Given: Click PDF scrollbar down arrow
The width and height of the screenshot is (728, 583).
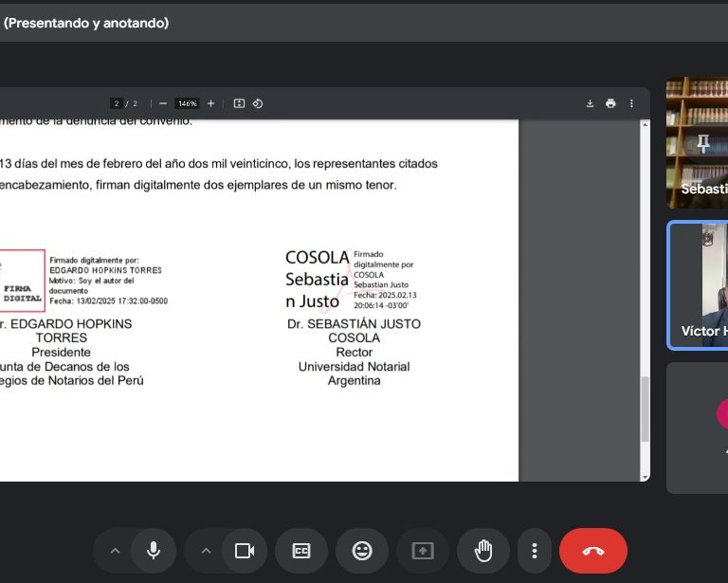Looking at the screenshot, I should (645, 477).
